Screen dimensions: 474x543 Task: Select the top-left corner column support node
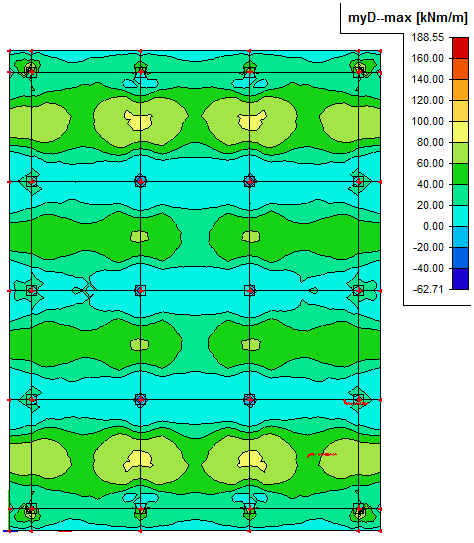pos(31,72)
